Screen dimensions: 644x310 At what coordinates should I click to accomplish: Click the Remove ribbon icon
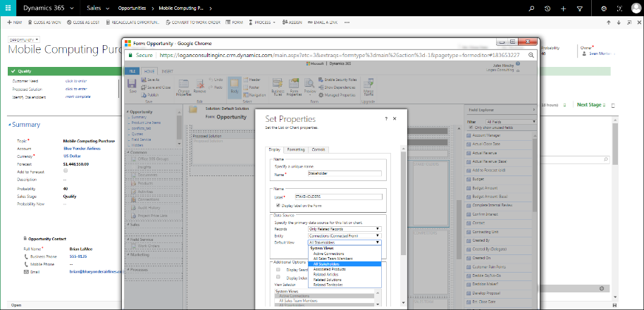[200, 87]
